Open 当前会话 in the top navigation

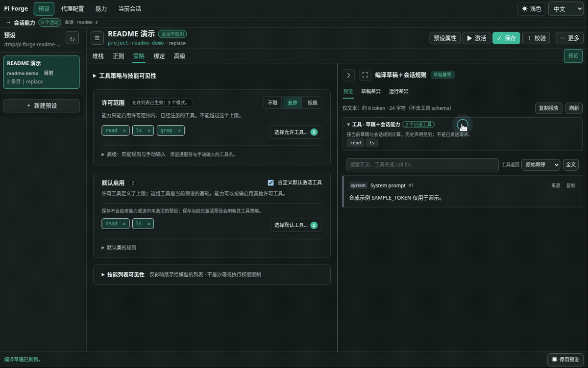click(x=130, y=9)
